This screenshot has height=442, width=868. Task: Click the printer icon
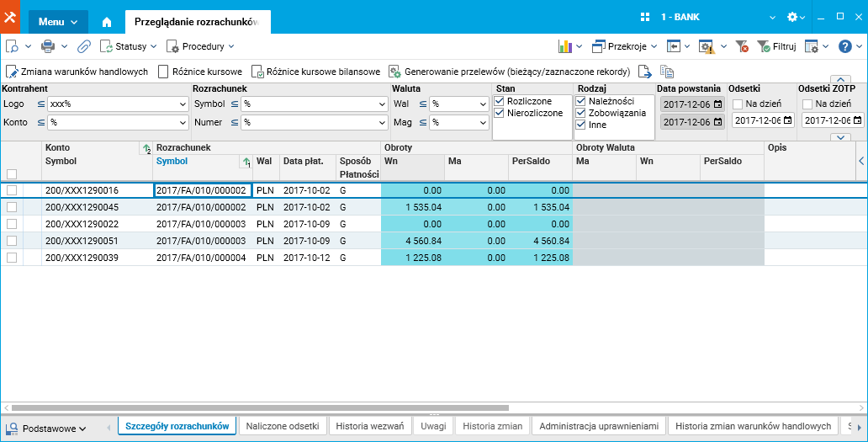(48, 46)
